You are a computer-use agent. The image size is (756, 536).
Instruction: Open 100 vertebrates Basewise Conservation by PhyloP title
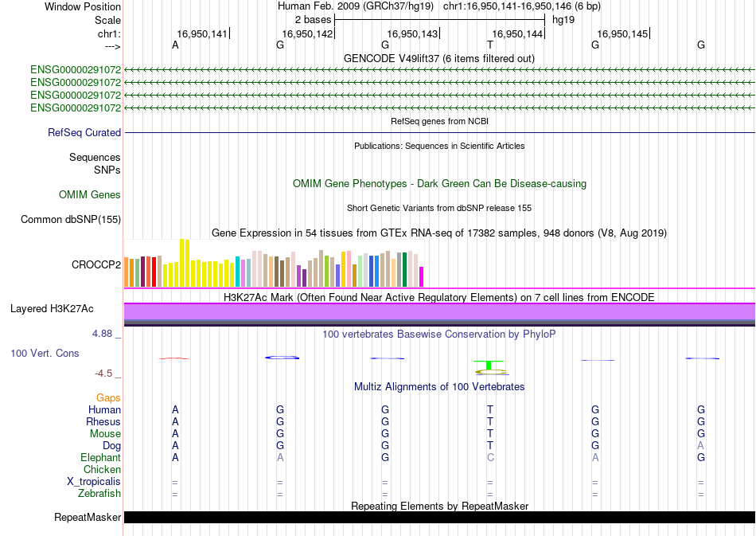(x=438, y=334)
